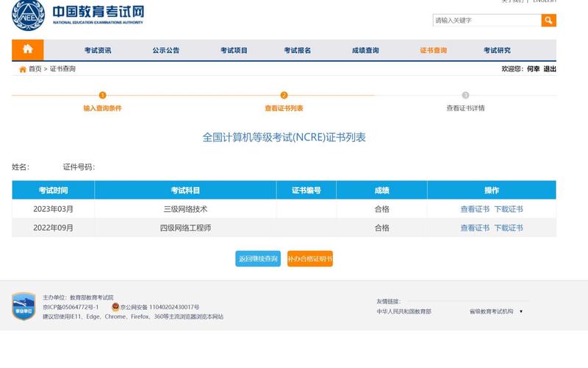This screenshot has height=368, width=588.
Task: Click the 补办合格证明书 button
Action: click(x=310, y=259)
